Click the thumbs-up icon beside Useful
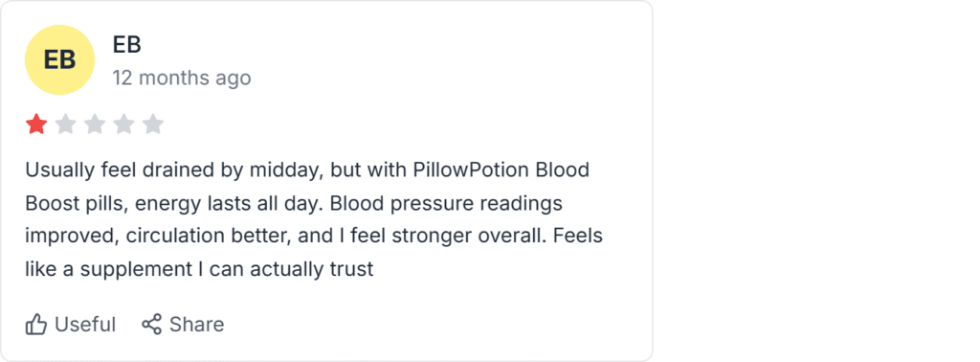Screen dimensions: 980x362 pos(36,325)
